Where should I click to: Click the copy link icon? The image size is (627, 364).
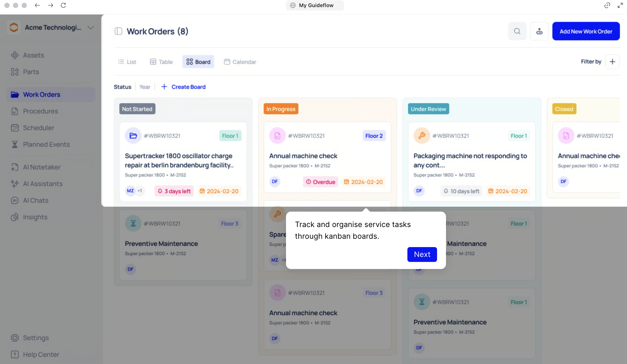click(x=607, y=5)
